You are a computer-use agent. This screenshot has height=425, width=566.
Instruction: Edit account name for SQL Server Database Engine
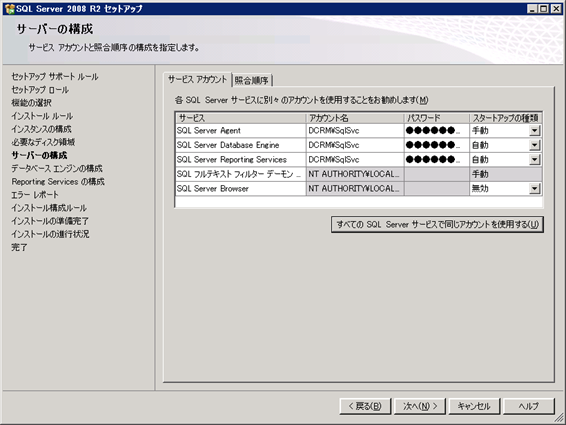click(x=355, y=145)
